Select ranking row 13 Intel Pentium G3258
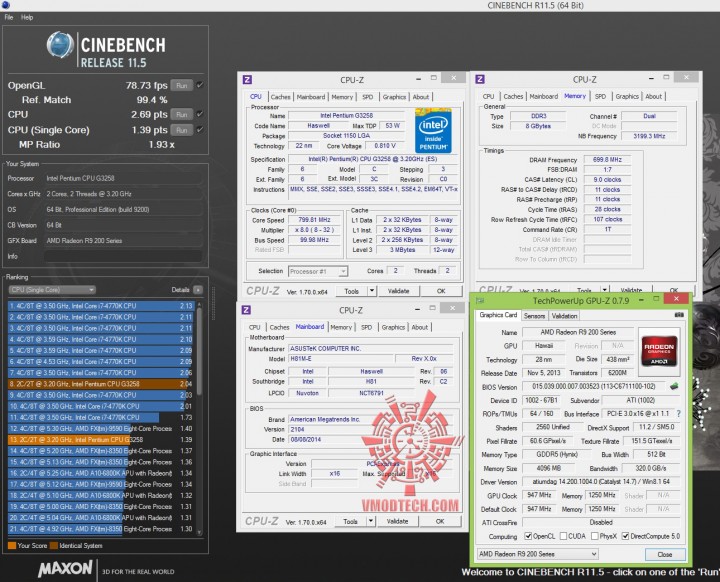720x582 pixels. tap(100, 440)
